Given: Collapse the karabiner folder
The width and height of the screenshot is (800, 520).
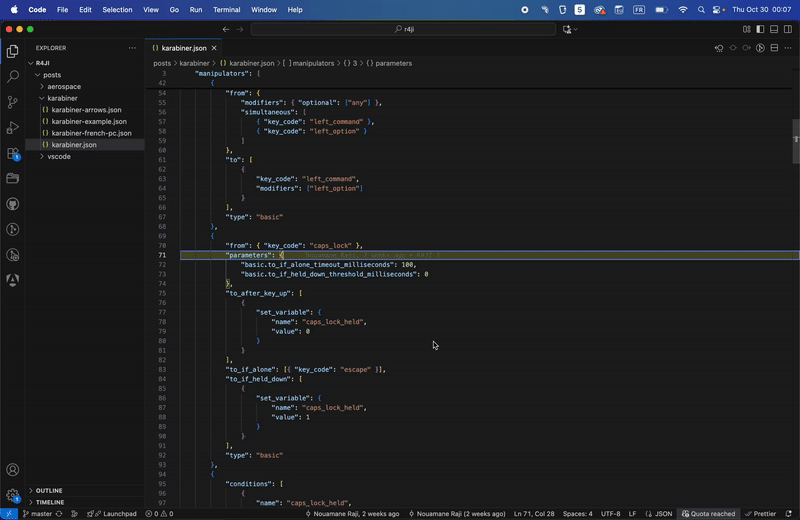Looking at the screenshot, I should [62, 99].
